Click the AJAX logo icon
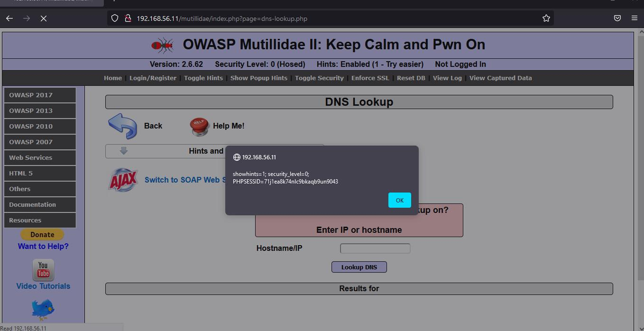 124,180
